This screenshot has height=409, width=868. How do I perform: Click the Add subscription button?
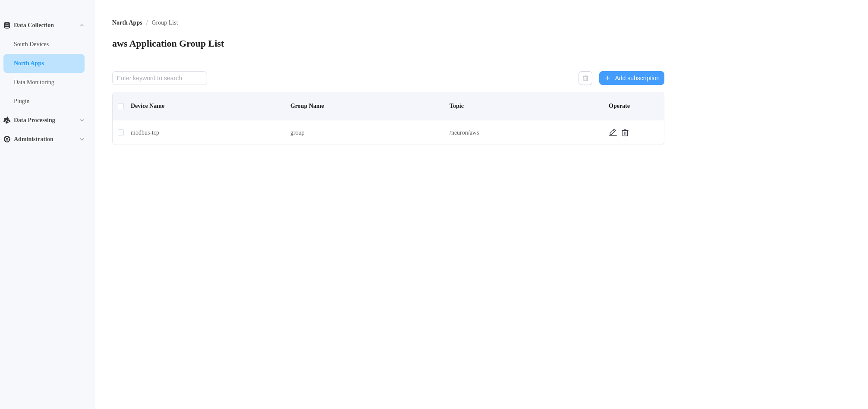click(x=632, y=78)
